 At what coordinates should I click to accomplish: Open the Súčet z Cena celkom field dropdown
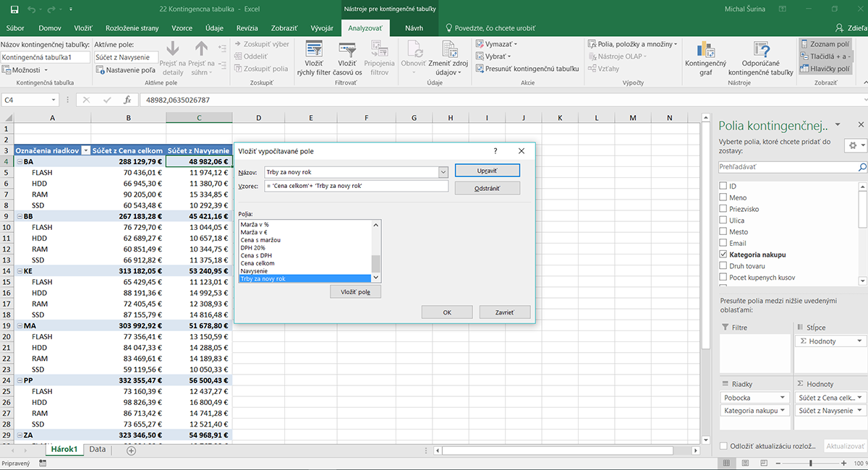859,398
